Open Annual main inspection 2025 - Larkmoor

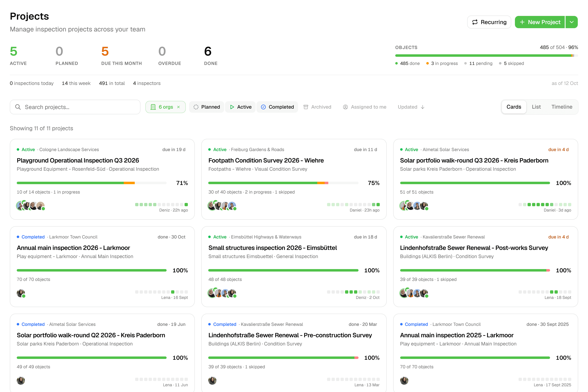457,335
